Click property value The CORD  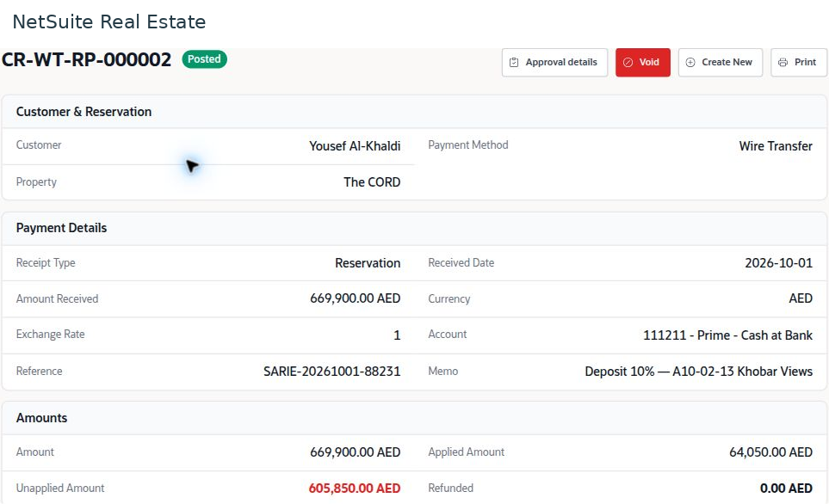pyautogui.click(x=372, y=181)
